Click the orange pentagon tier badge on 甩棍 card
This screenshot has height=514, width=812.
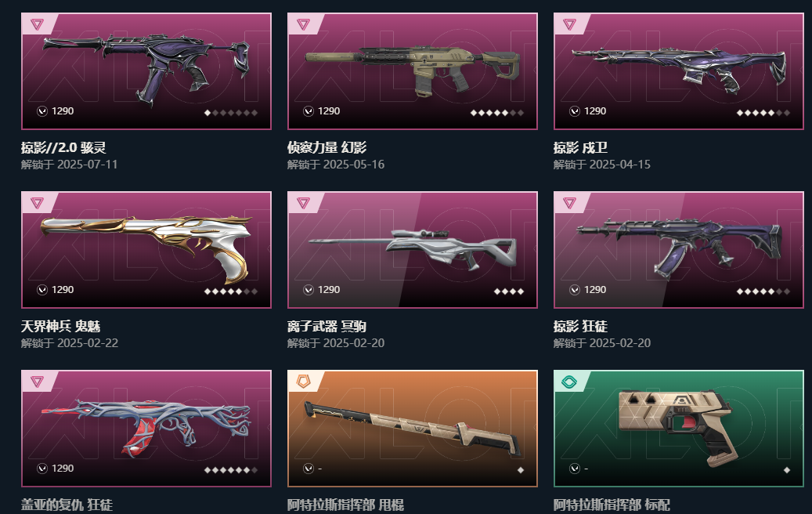tap(304, 382)
